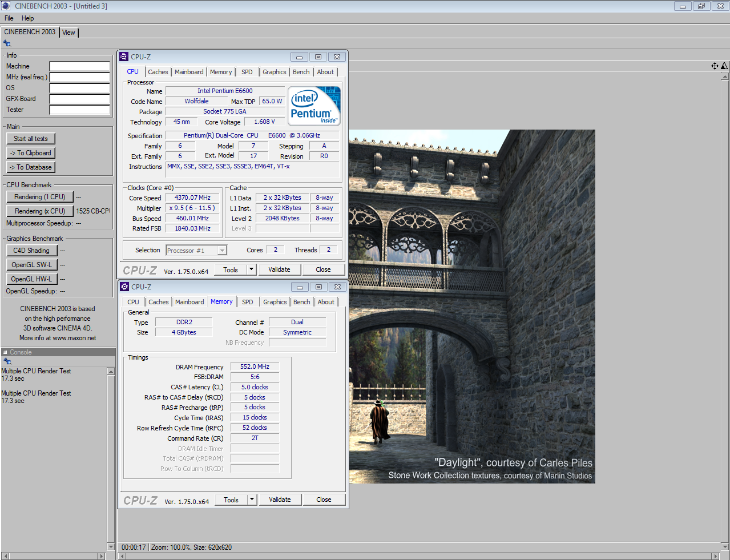
Task: Click the OS input field
Action: (x=79, y=88)
